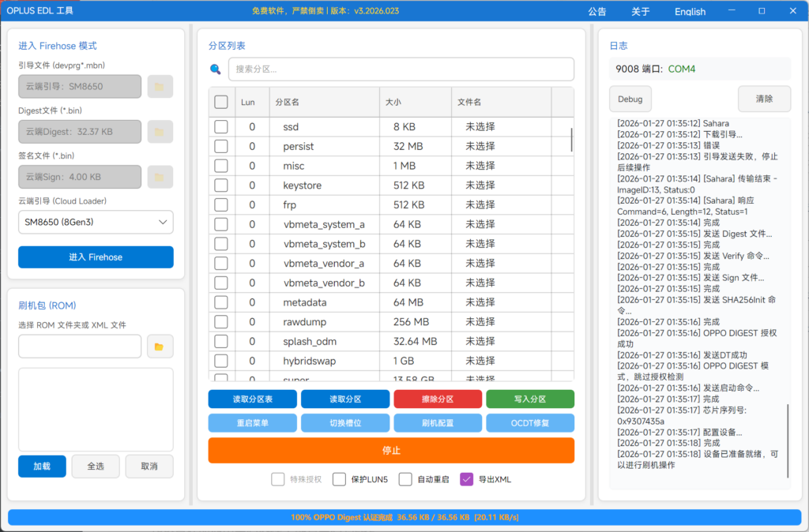Open the 云端引导 SM8650 dropdown
The image size is (809, 532).
click(x=96, y=223)
